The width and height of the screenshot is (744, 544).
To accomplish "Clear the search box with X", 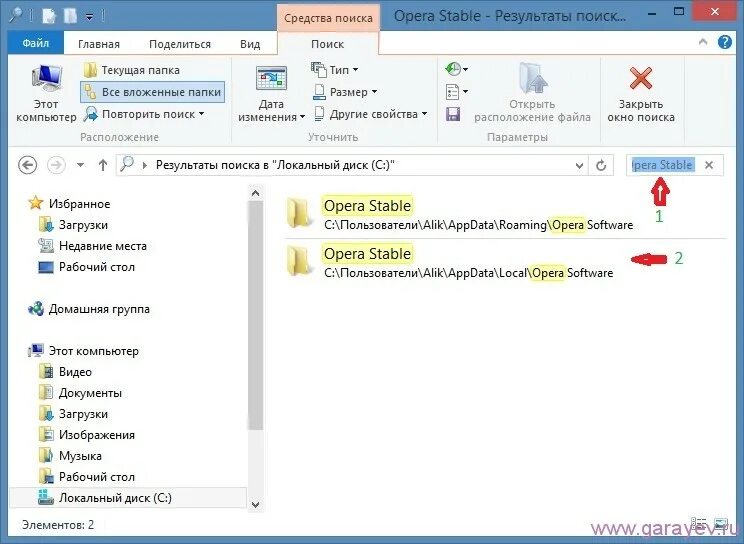I will 709,165.
